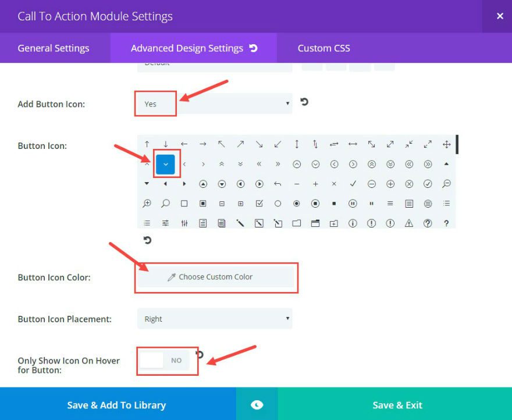Screen dimensions: 512x420
Task: Pick the circled letter i info icon
Action: (x=353, y=223)
